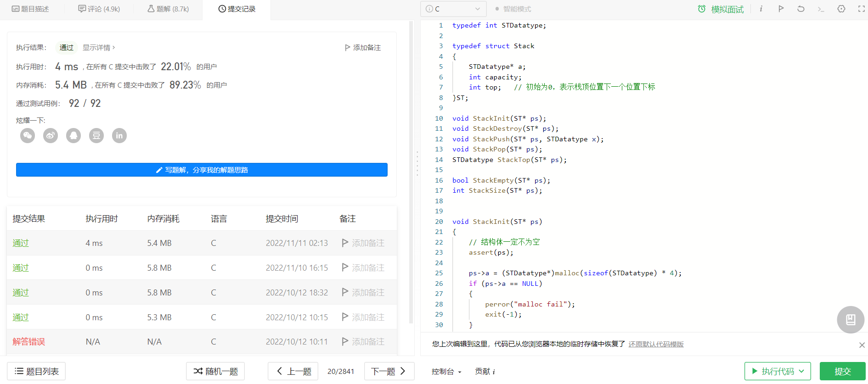868x384 pixels.
Task: Add note flag for 2022/10/12 18:32 submission
Action: [363, 293]
